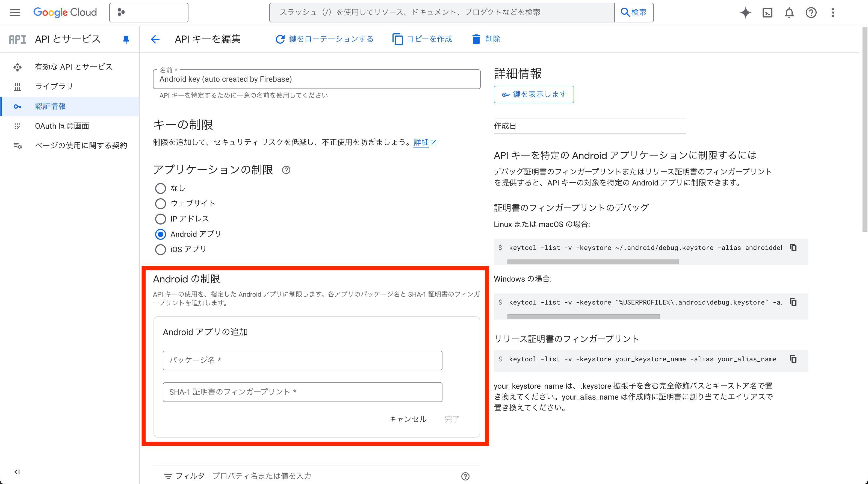Open the three-dot settings menu

[x=832, y=13]
